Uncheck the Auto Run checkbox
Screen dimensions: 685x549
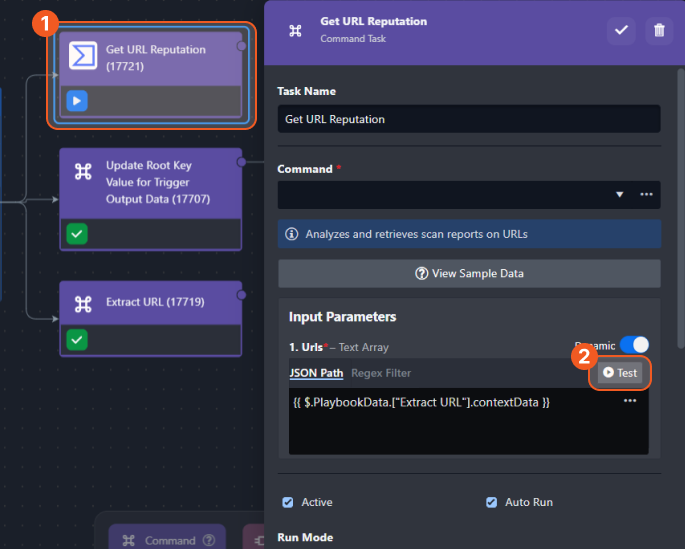491,502
